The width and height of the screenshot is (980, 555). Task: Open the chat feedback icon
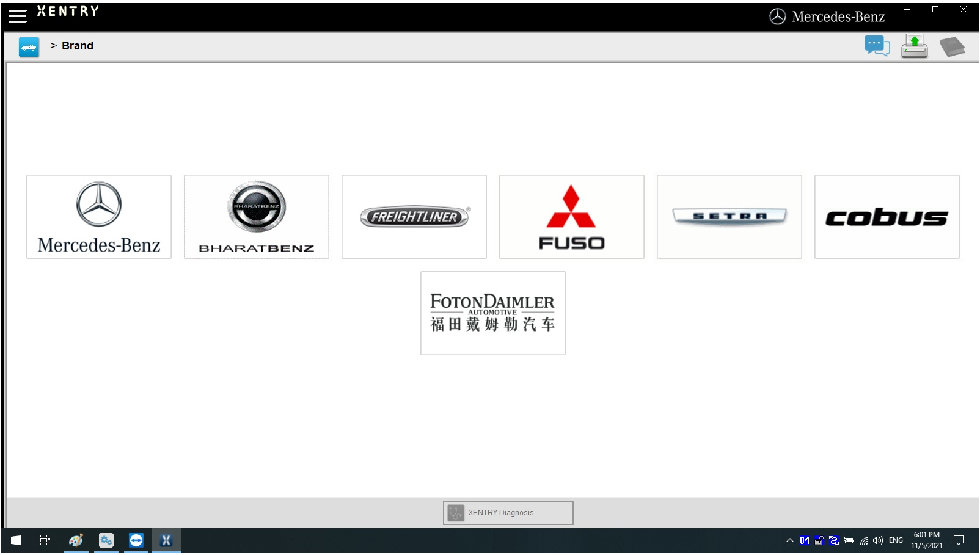tap(877, 46)
